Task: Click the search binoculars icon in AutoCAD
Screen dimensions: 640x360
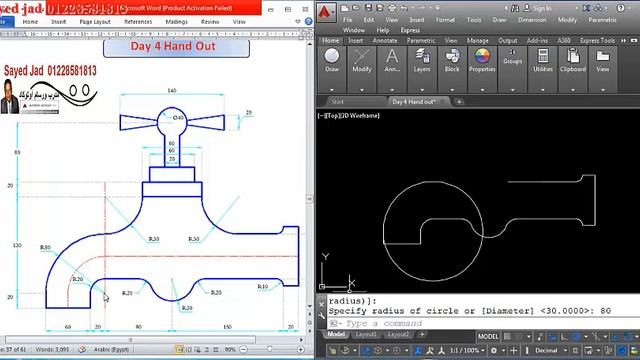Action: pos(515,8)
